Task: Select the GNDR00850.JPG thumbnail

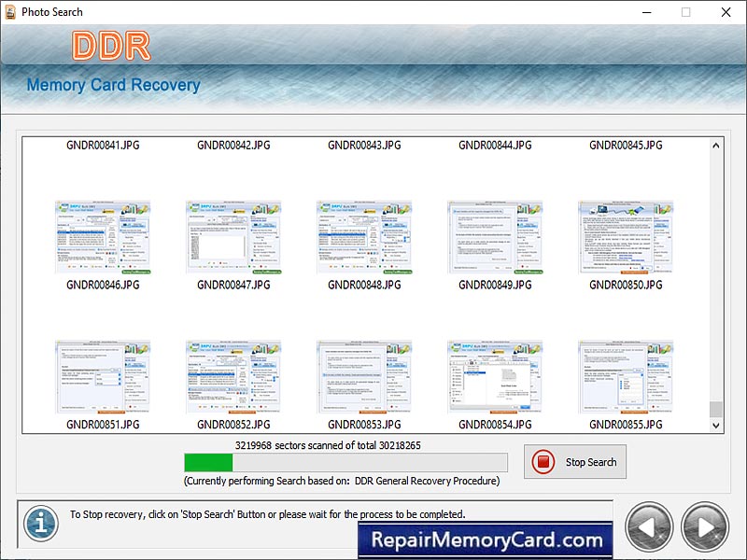Action: [626, 237]
